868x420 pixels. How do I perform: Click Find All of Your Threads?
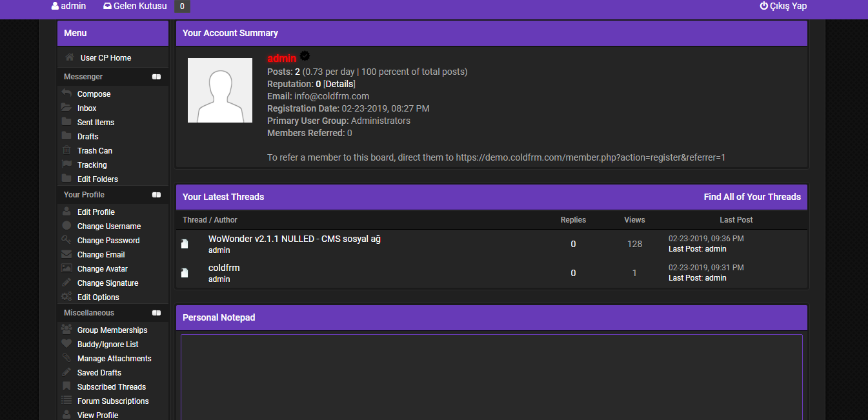point(752,197)
